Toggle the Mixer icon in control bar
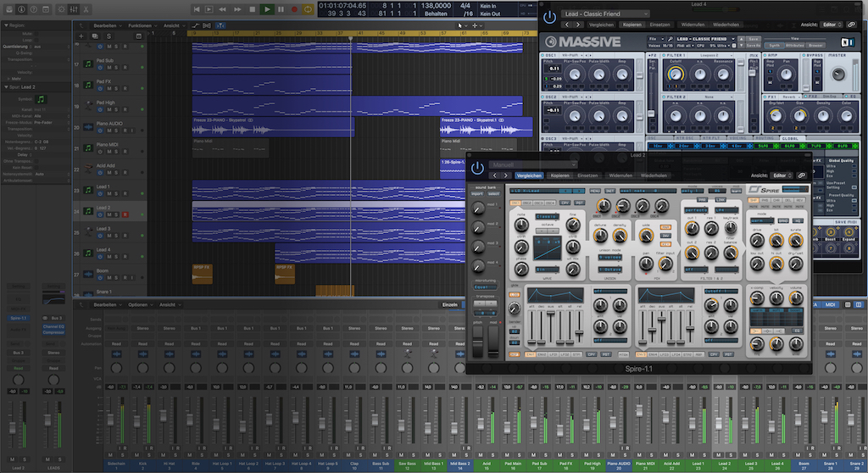Image resolution: width=868 pixels, height=473 pixels. tap(74, 8)
